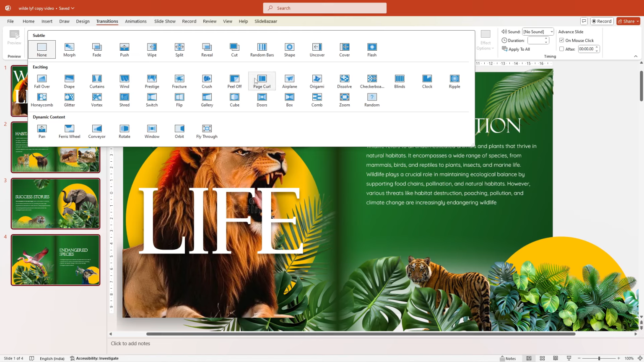
Task: Choose the Ripple transition
Action: coord(454,81)
